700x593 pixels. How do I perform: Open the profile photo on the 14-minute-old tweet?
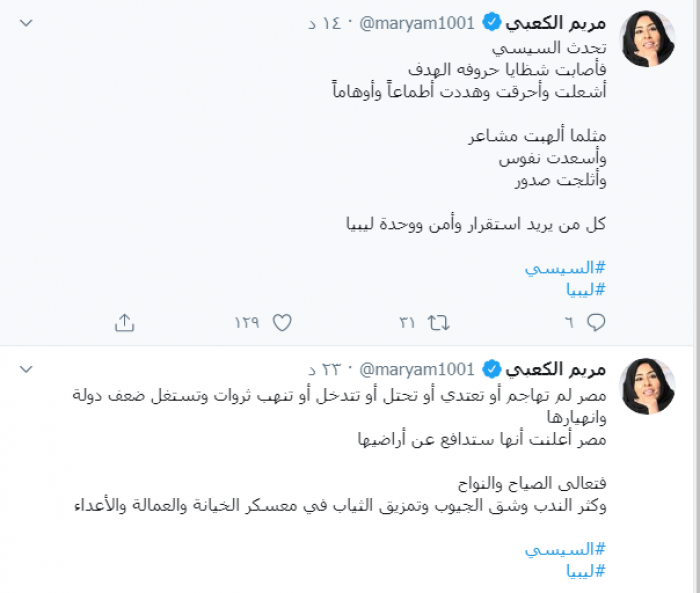point(647,40)
